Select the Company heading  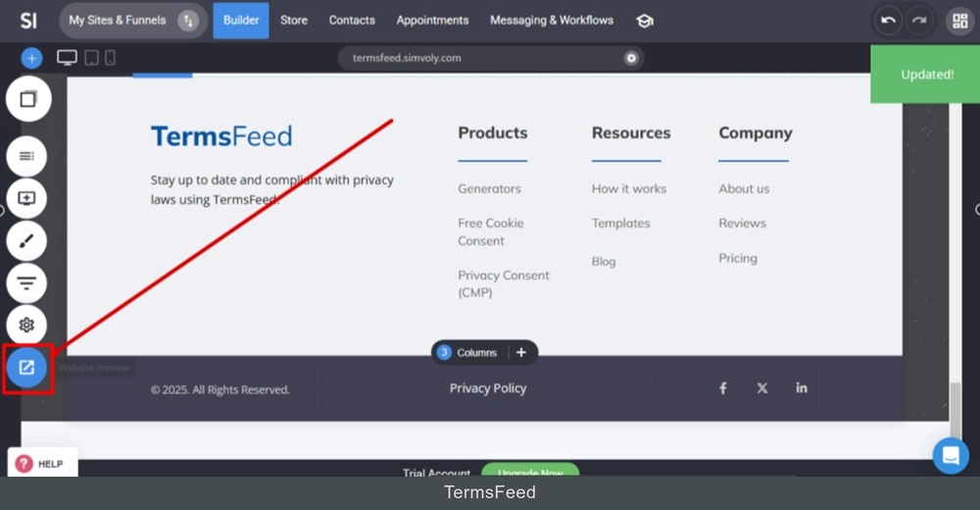[755, 133]
